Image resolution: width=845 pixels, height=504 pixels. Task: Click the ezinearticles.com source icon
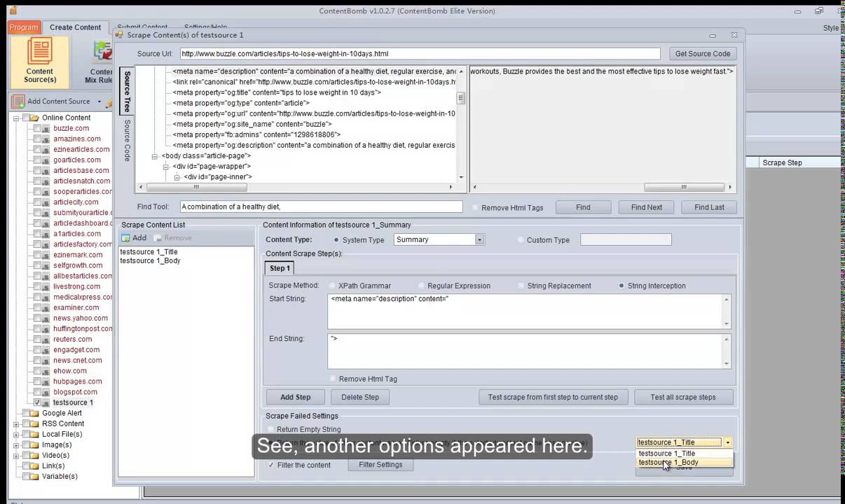tap(46, 150)
